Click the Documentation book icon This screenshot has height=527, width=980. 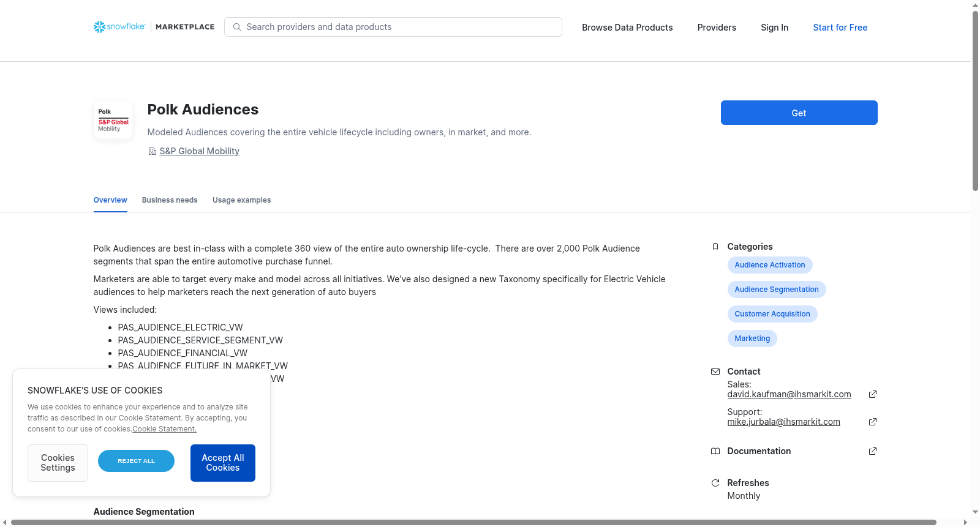coord(715,451)
